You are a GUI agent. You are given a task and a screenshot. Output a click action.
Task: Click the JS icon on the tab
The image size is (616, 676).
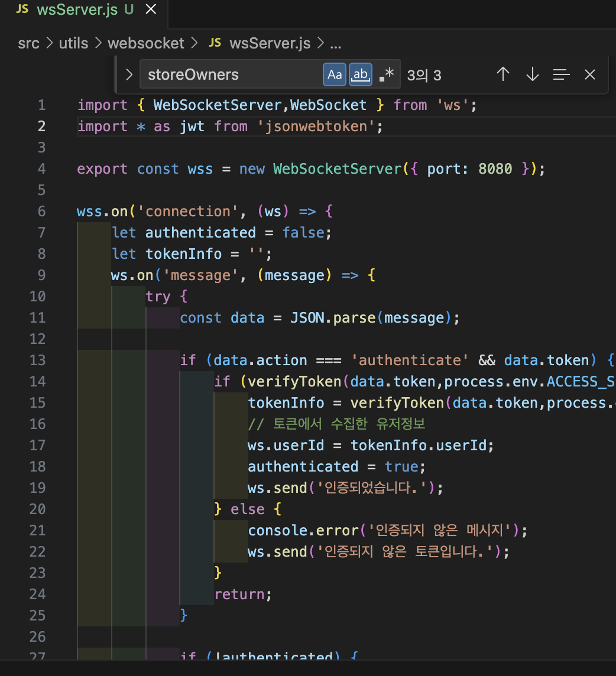(22, 9)
